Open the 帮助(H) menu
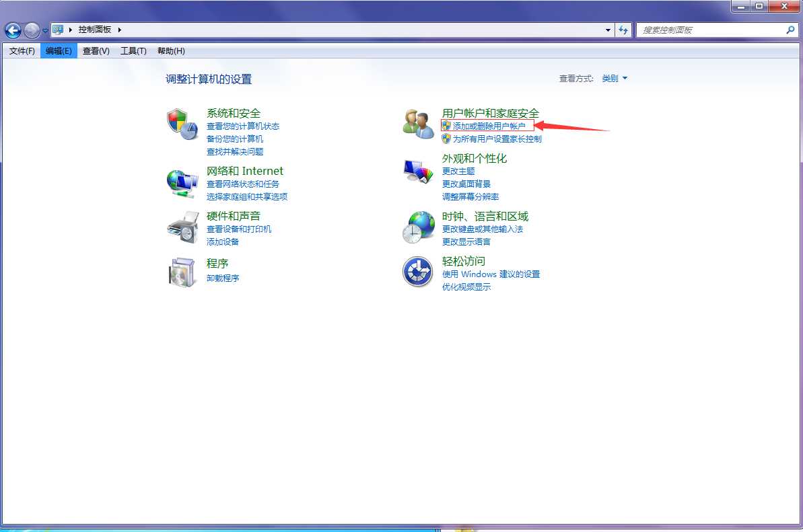 click(171, 50)
